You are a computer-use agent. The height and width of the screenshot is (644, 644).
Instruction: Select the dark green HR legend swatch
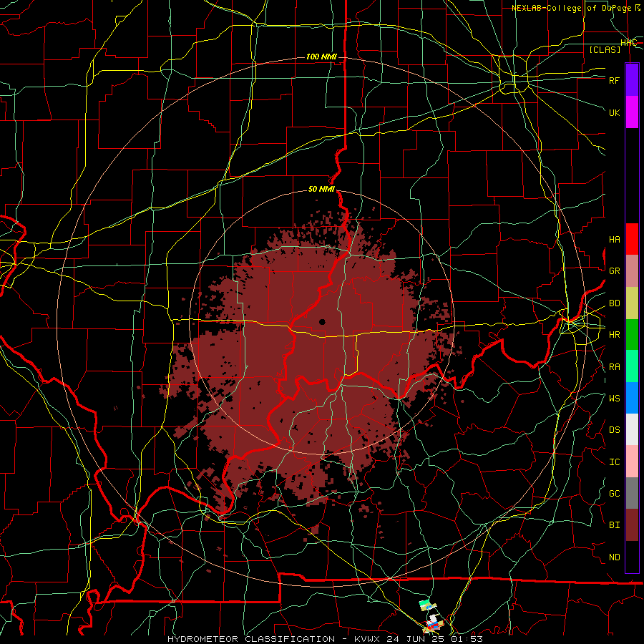tap(632, 334)
